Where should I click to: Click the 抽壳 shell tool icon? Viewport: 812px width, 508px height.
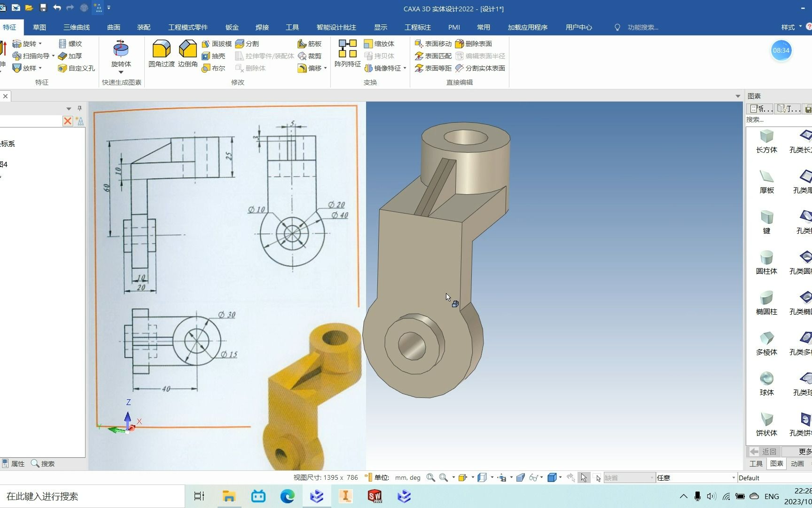(x=206, y=56)
